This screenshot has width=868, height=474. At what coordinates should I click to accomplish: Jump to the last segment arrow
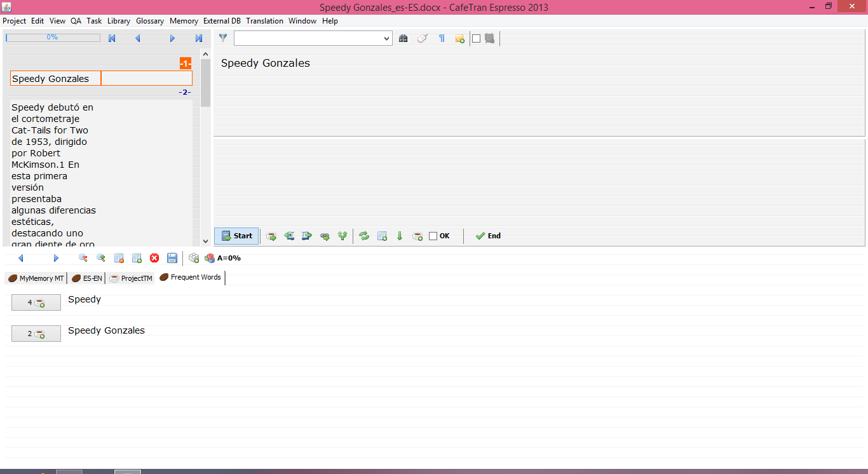(x=199, y=38)
